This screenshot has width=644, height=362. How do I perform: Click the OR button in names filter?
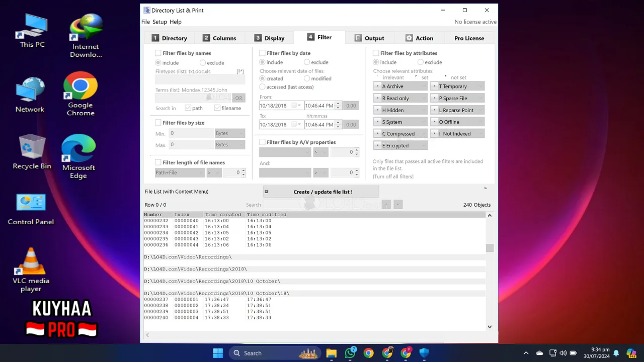pyautogui.click(x=238, y=98)
